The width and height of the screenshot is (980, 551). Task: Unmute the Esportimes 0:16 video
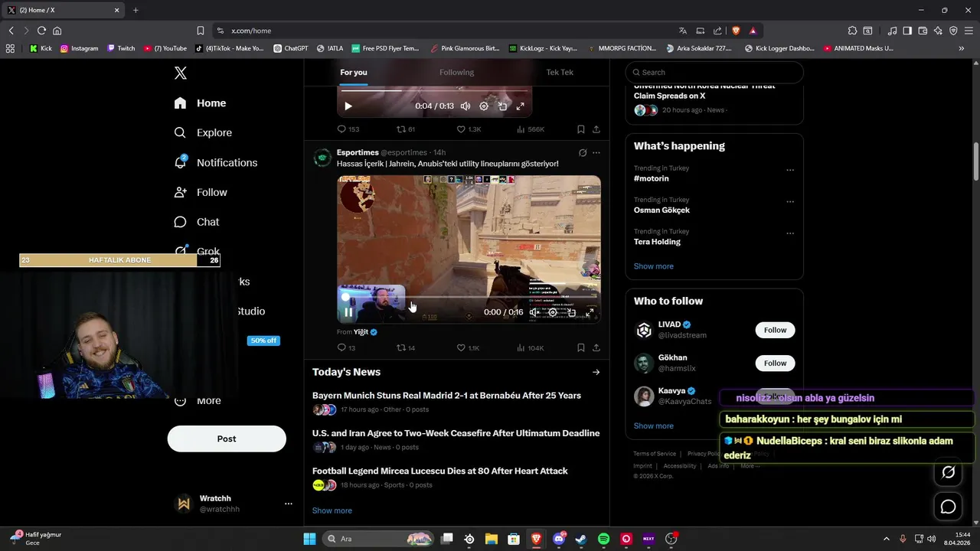point(534,312)
